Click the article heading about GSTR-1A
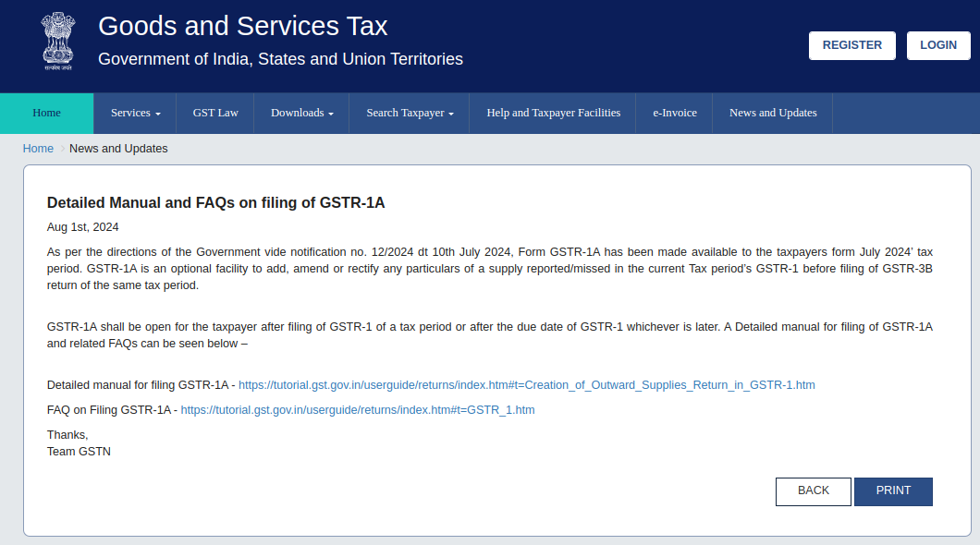Image resolution: width=980 pixels, height=545 pixels. (x=215, y=203)
